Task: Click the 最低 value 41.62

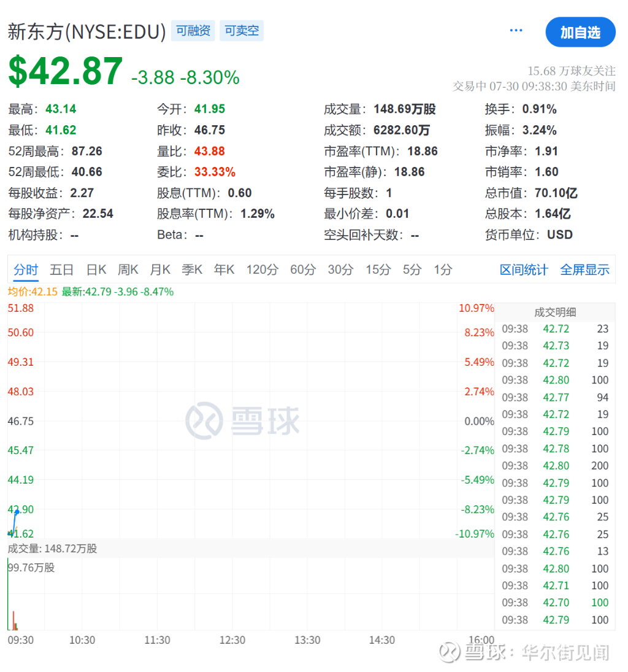Action: tap(61, 130)
